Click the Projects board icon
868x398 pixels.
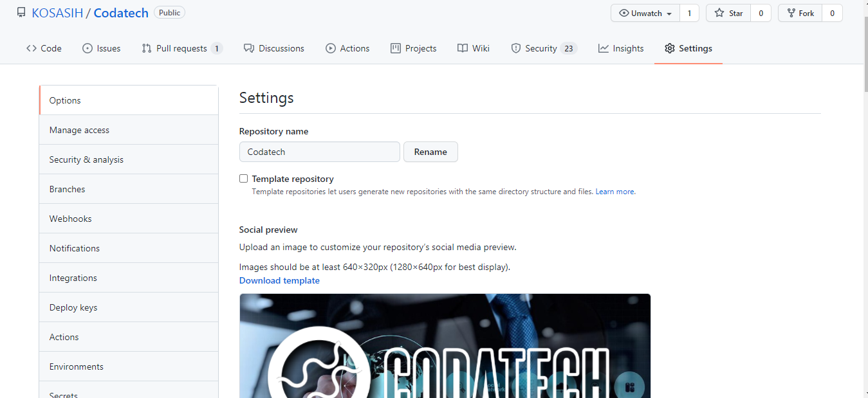[x=396, y=48]
